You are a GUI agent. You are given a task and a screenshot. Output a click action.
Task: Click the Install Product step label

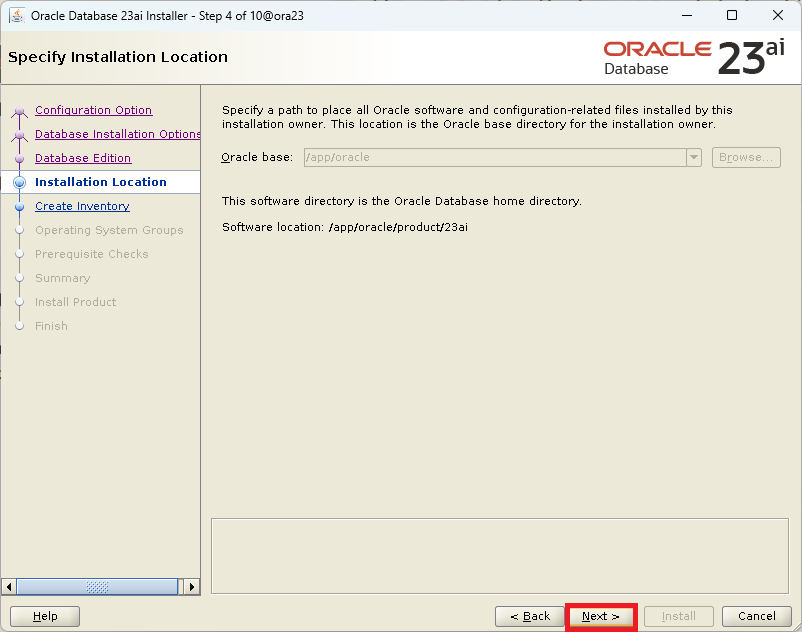coord(75,302)
